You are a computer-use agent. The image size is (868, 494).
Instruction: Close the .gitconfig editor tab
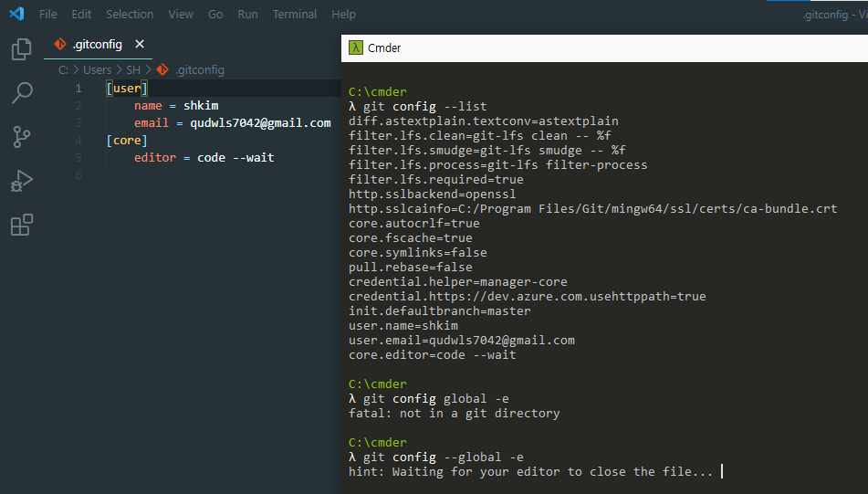[x=140, y=44]
